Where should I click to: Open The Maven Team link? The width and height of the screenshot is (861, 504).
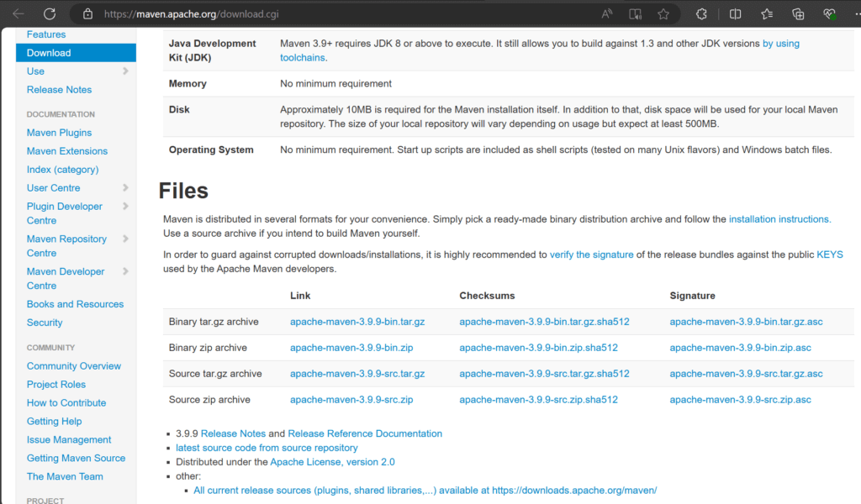65,476
